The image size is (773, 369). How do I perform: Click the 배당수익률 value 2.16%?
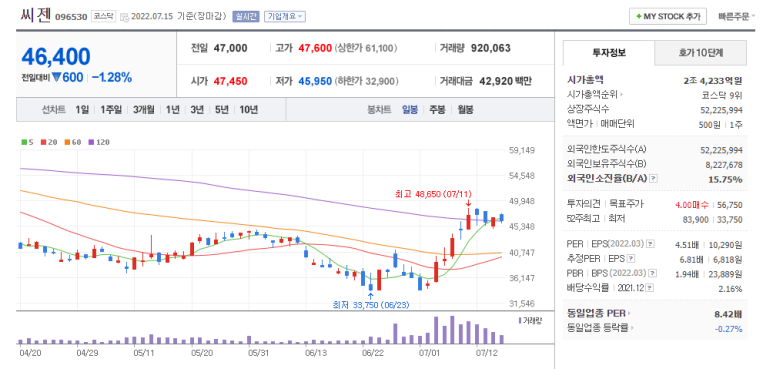pyautogui.click(x=730, y=289)
